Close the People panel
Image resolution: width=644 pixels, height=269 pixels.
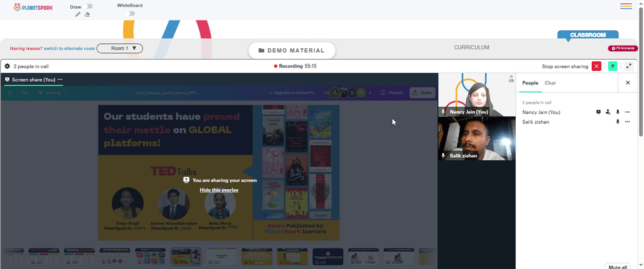click(627, 83)
